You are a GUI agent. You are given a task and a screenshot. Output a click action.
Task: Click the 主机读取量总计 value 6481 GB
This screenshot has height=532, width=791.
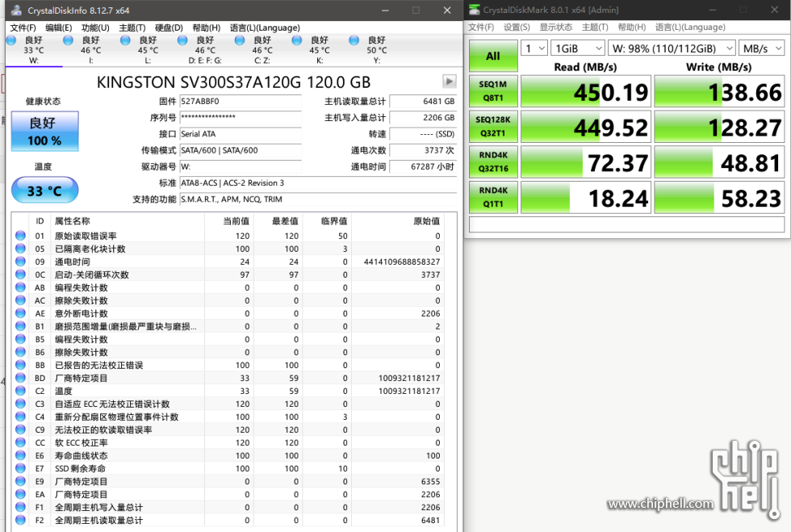[x=423, y=102]
